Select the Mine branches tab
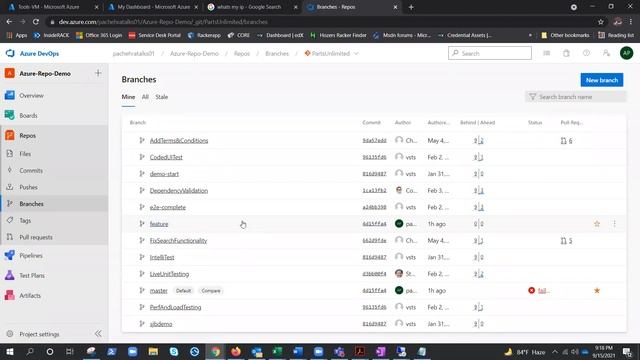640x360 pixels. (128, 97)
